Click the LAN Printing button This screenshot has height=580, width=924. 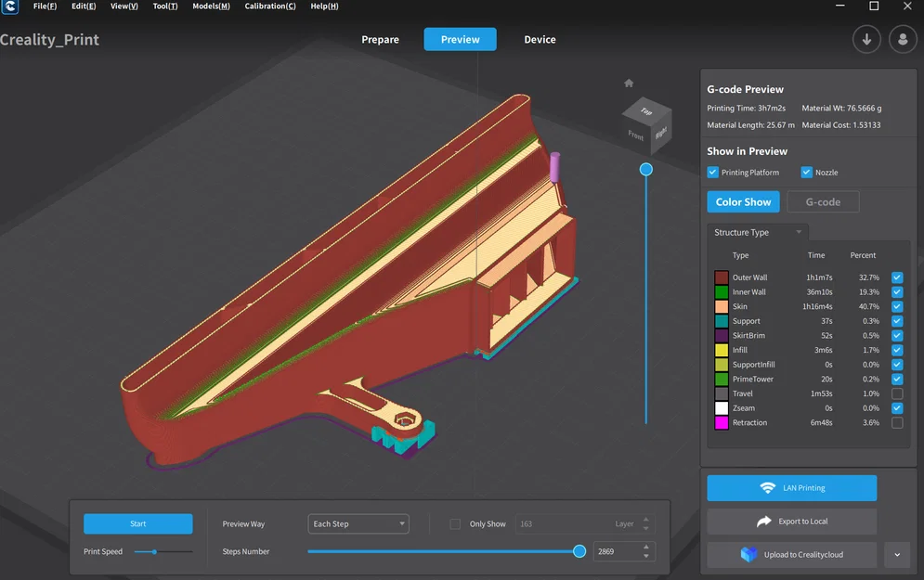tap(792, 488)
